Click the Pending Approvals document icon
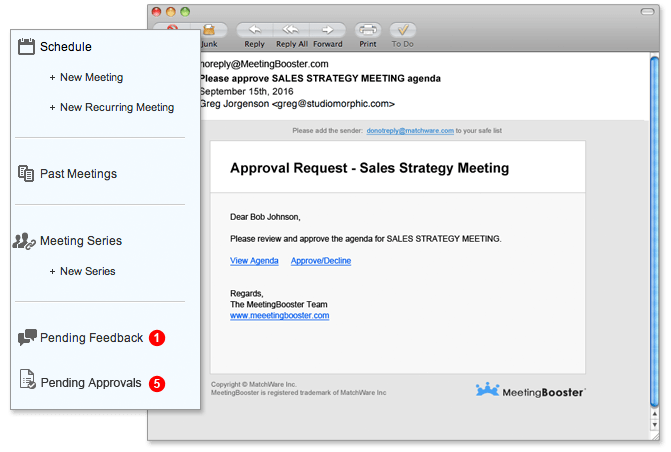 (x=27, y=379)
